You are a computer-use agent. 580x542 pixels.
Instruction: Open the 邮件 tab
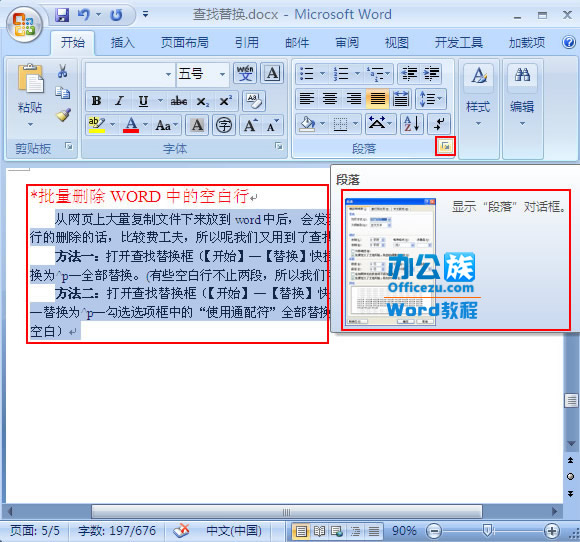tap(297, 43)
